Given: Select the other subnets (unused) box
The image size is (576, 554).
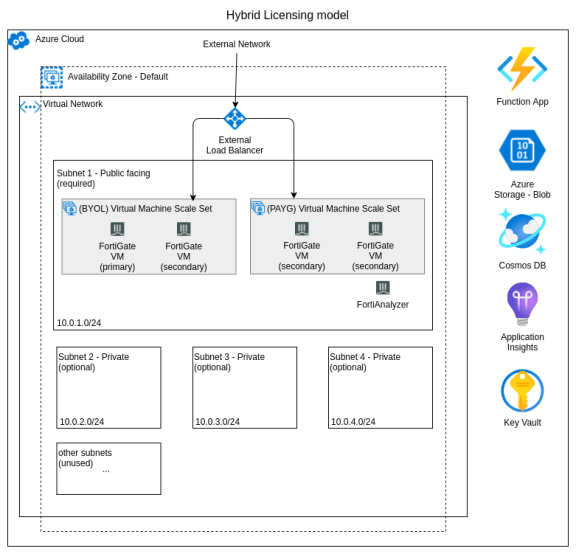Looking at the screenshot, I should pyautogui.click(x=109, y=469).
